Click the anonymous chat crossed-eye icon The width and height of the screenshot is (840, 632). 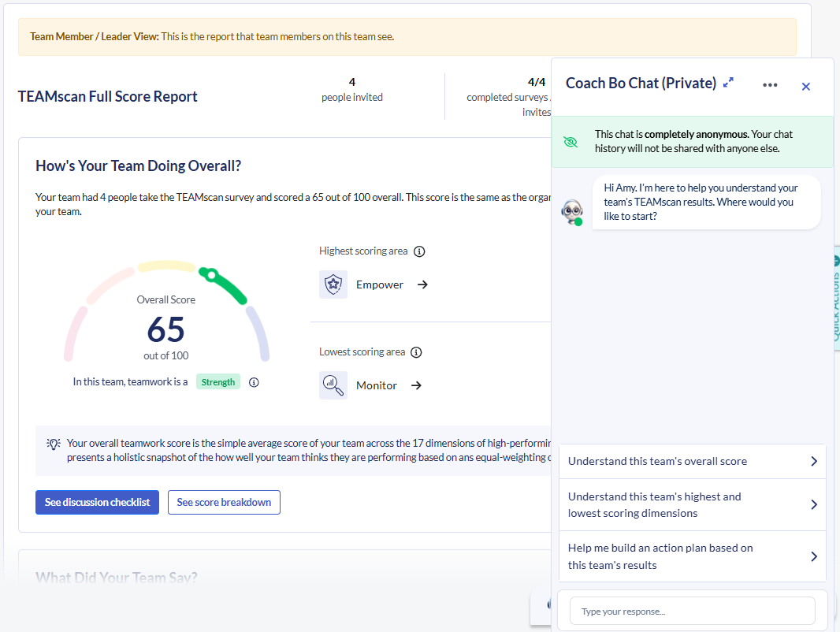click(x=571, y=142)
